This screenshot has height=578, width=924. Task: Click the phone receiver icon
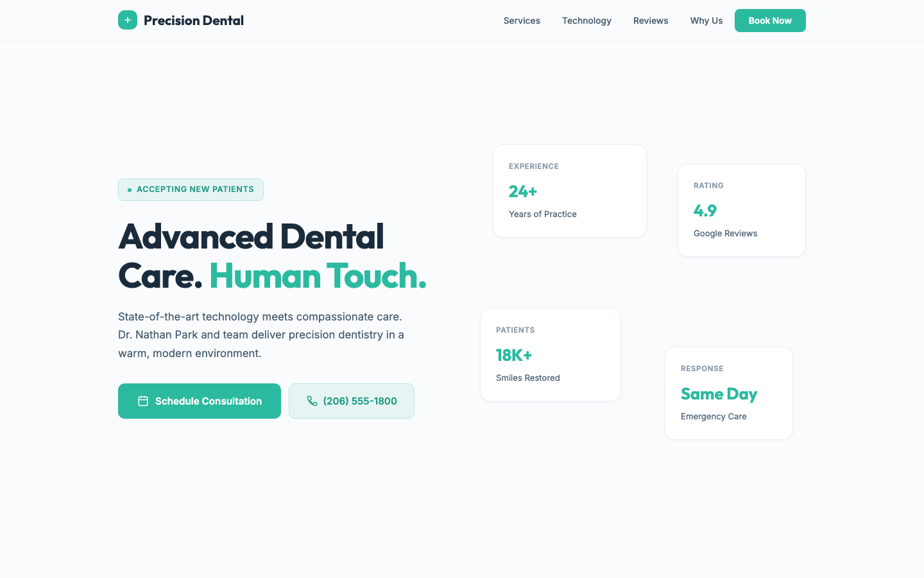(x=312, y=401)
